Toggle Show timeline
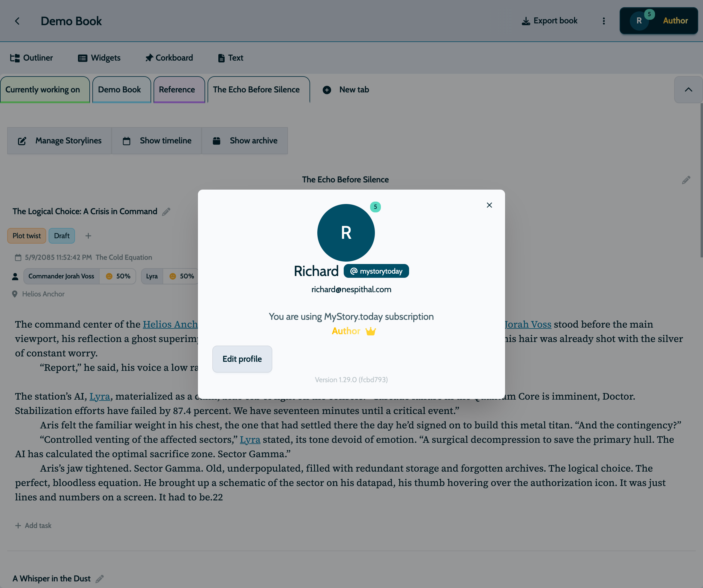This screenshot has width=703, height=588. coord(157,141)
